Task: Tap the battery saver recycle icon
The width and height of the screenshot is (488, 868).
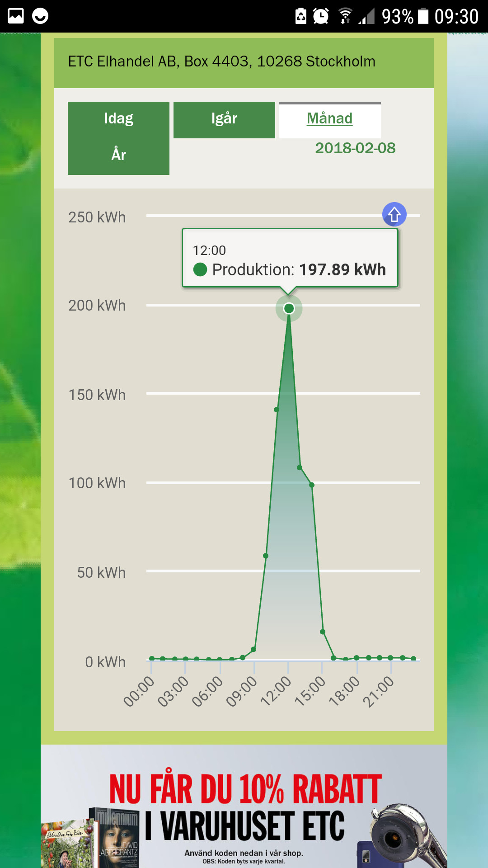Action: (300, 16)
